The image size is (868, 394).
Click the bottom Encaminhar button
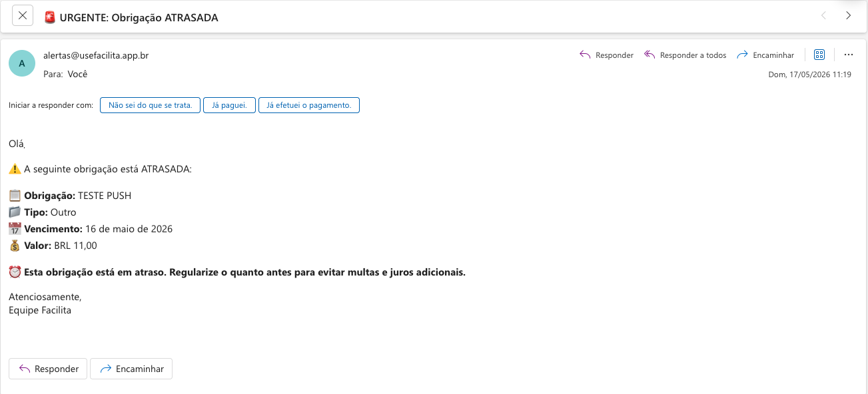pyautogui.click(x=131, y=369)
